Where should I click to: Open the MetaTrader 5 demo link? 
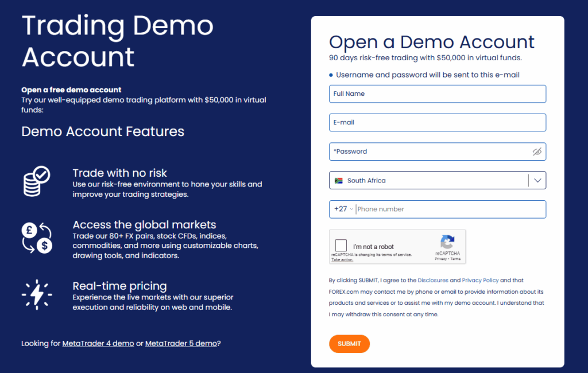tap(181, 343)
